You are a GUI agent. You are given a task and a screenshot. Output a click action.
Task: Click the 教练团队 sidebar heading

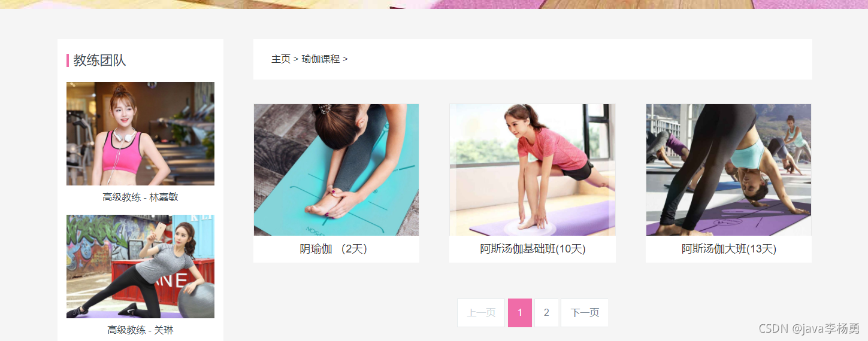coord(99,60)
